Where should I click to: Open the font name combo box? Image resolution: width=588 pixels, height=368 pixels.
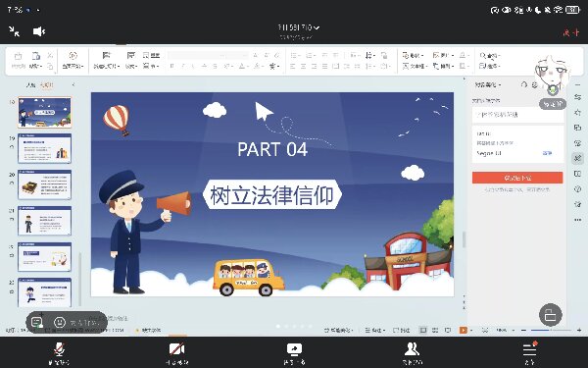208,55
